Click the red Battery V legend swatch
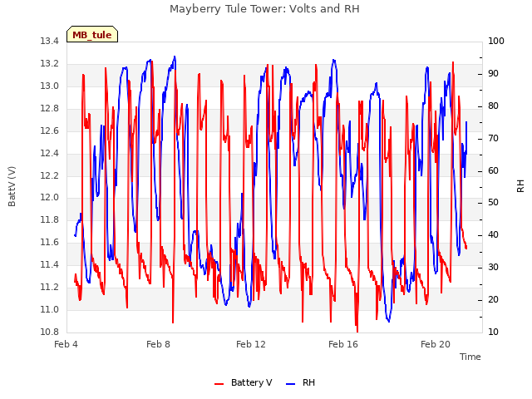Screen dimensions: 532x399 219,384
